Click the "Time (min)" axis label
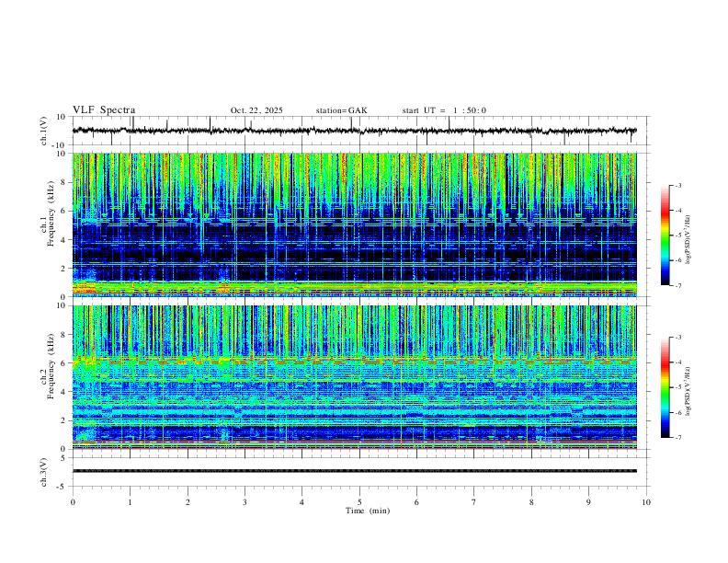Screen dimensions: 728x563 [x=368, y=511]
